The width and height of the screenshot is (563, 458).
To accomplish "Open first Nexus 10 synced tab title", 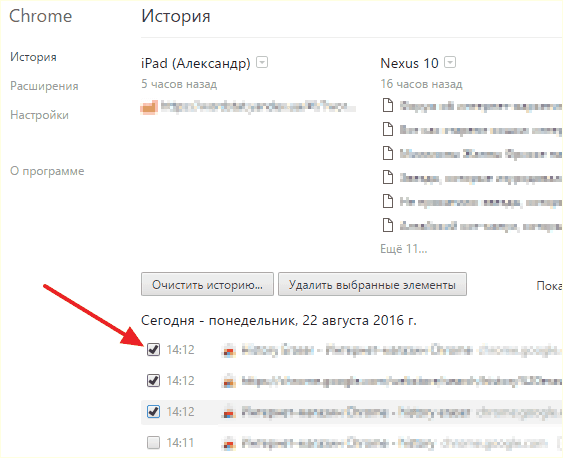I will (481, 106).
